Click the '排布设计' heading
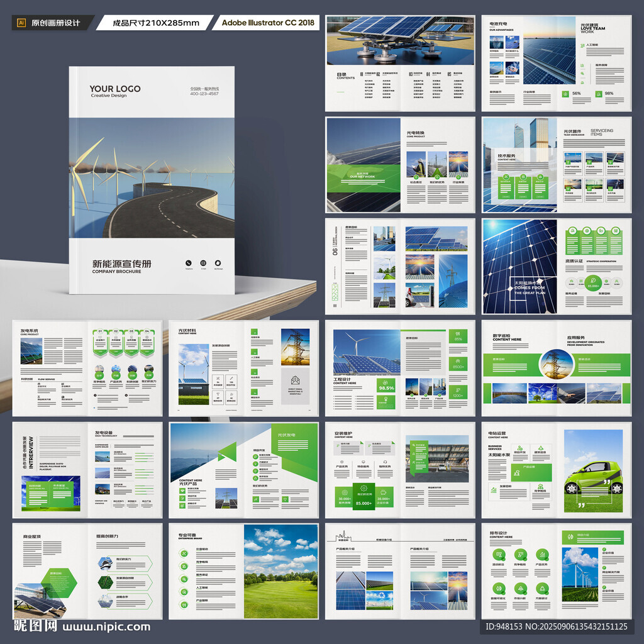This screenshot has height=644, width=644. click(x=498, y=533)
